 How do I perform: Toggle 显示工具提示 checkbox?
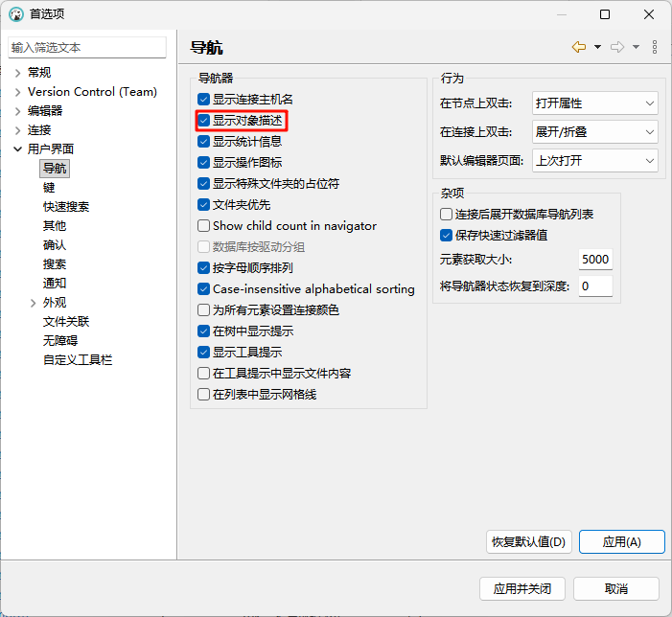203,352
